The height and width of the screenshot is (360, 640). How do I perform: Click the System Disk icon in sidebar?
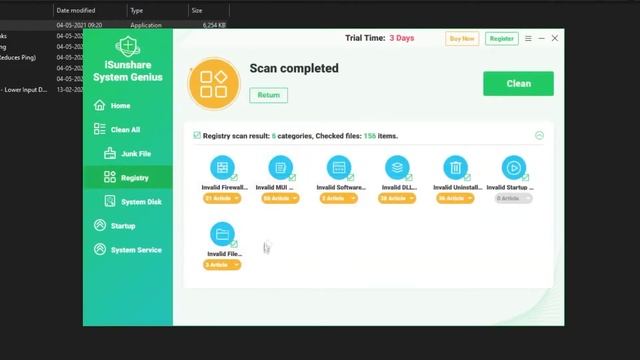pyautogui.click(x=110, y=201)
